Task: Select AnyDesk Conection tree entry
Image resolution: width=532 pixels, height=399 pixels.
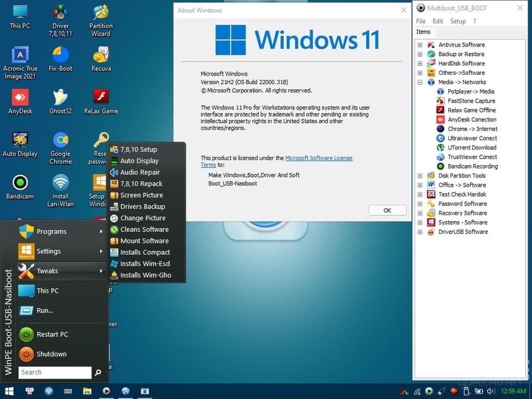Action: 472,120
